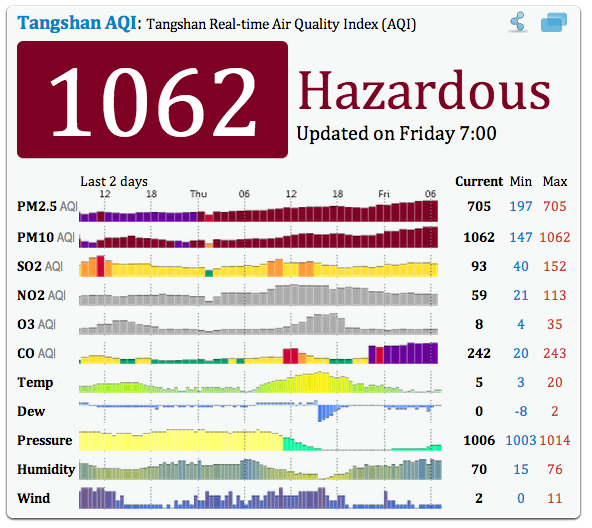Click the Temp history chart
Viewport: 592px width, 528px height.
tap(260, 382)
